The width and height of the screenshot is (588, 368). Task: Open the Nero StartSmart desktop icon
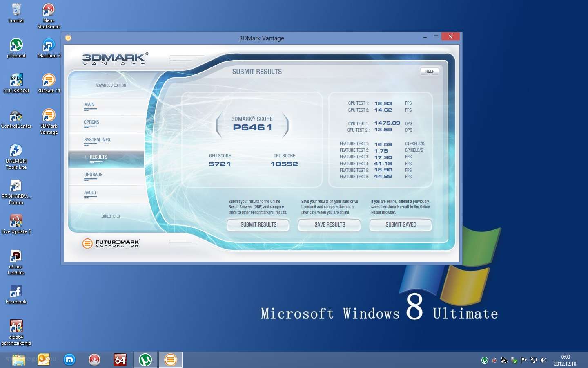(49, 16)
